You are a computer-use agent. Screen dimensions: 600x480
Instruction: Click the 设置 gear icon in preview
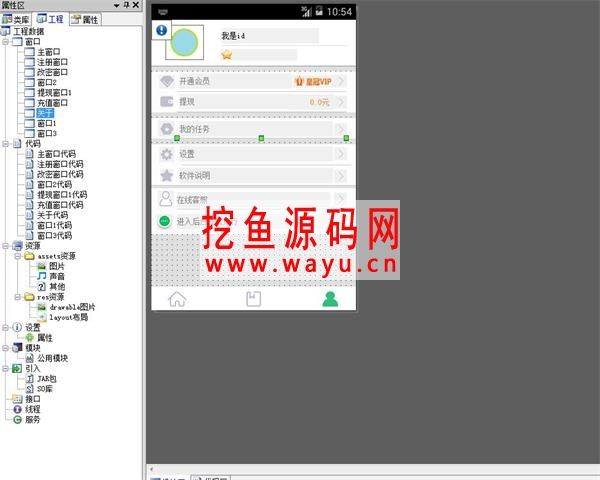click(166, 154)
